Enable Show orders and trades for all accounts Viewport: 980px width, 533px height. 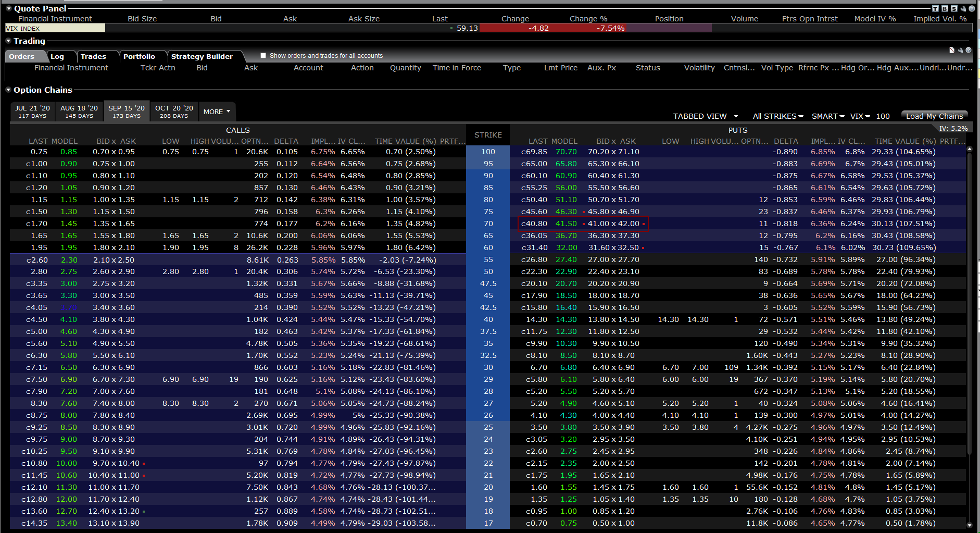[263, 55]
